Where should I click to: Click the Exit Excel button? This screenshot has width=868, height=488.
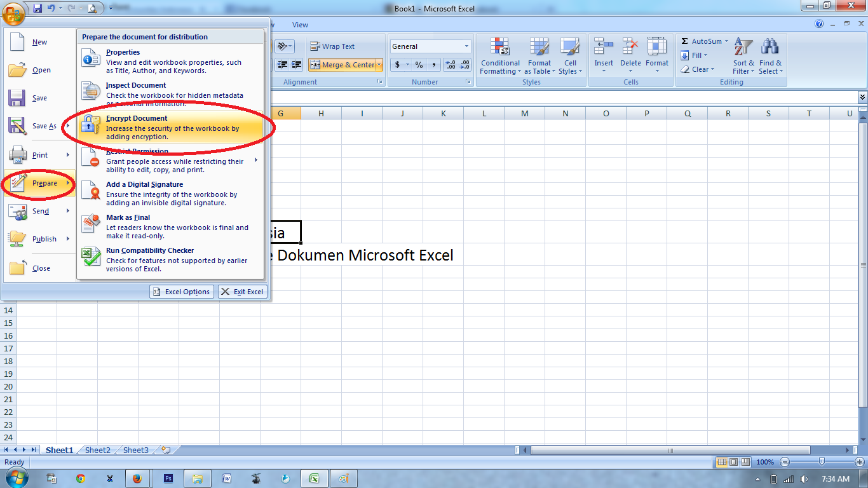coord(243,292)
